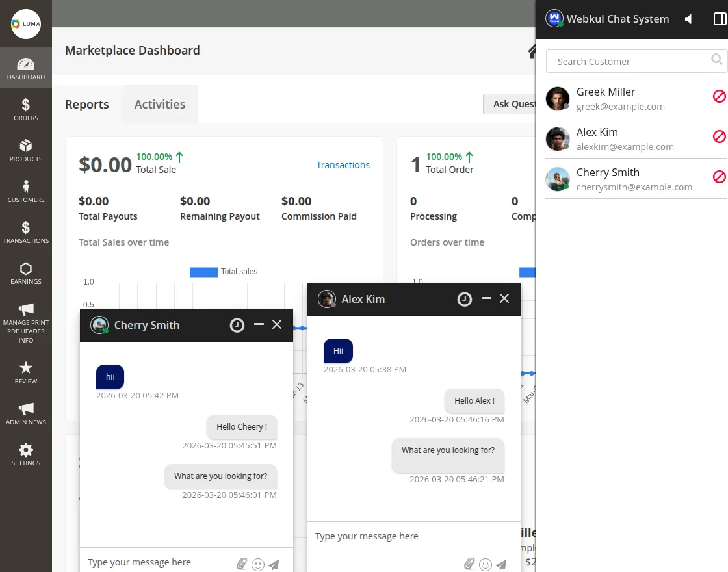Switch to the Activities tab
Viewport: 728px width, 572px height.
click(159, 104)
